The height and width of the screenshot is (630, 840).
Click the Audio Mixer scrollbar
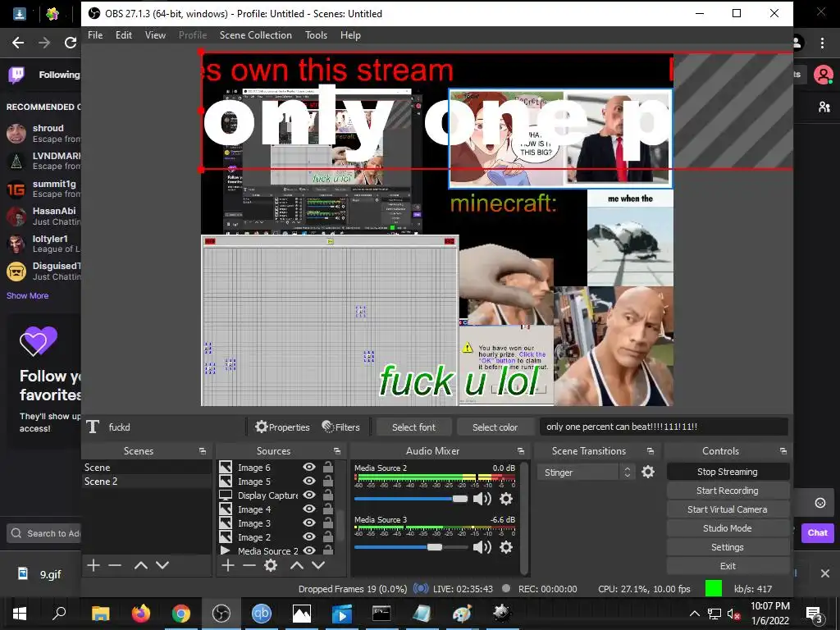[x=524, y=518]
